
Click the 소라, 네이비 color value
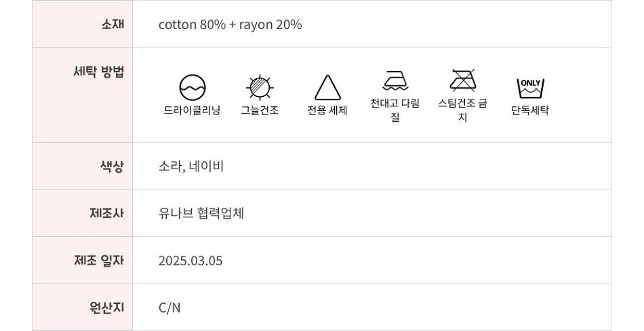pyautogui.click(x=191, y=167)
